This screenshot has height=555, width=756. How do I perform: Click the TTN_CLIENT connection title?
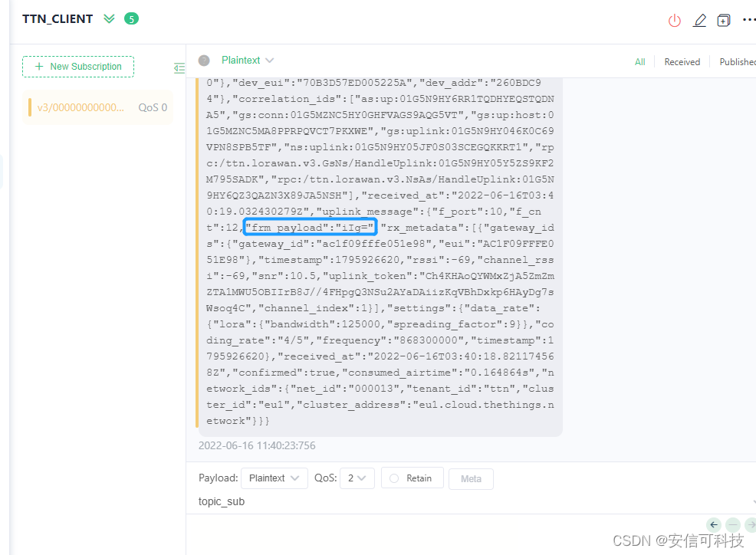pyautogui.click(x=58, y=19)
